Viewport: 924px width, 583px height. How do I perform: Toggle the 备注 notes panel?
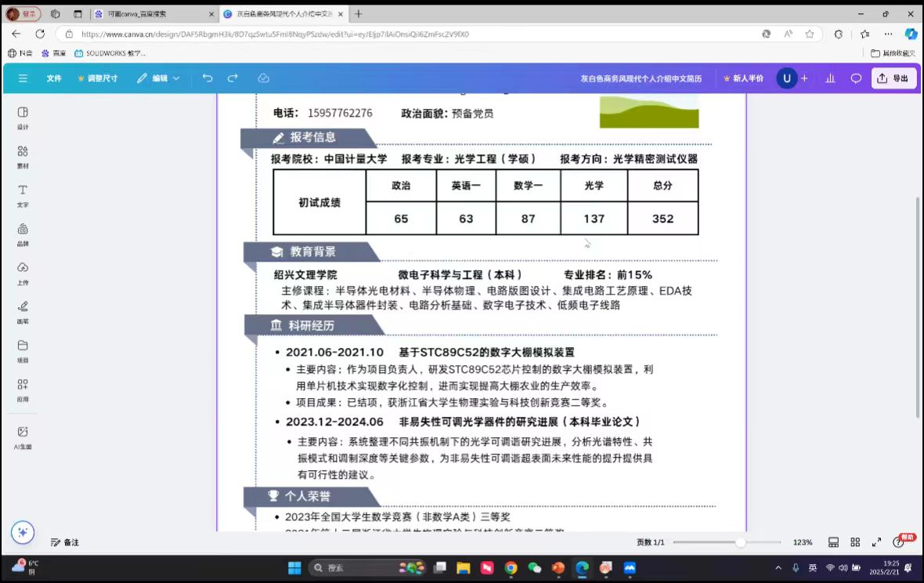click(x=65, y=542)
